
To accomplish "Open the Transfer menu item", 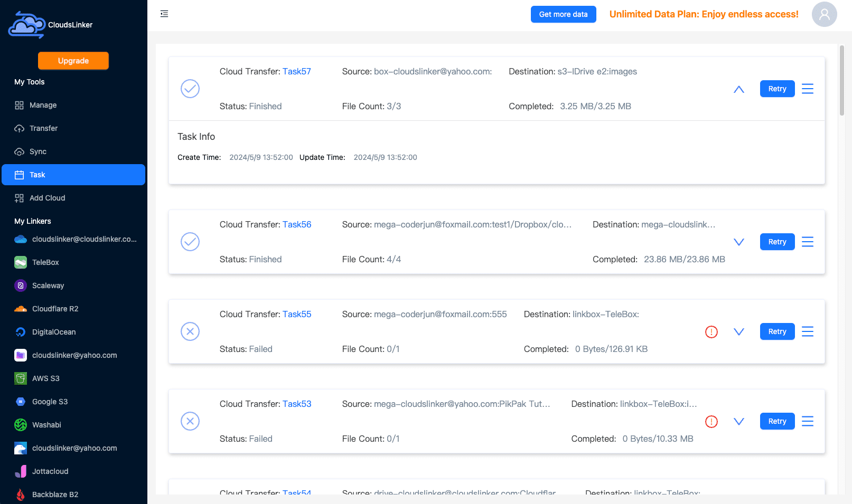I will click(x=73, y=128).
